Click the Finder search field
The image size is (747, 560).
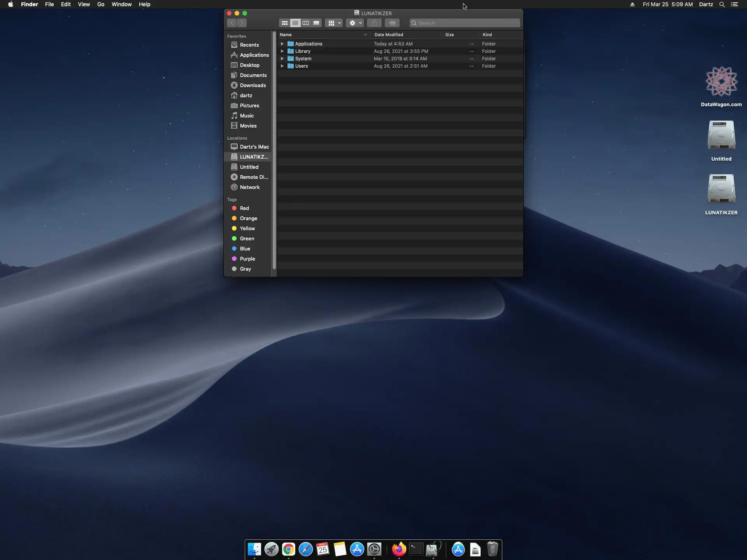[465, 23]
